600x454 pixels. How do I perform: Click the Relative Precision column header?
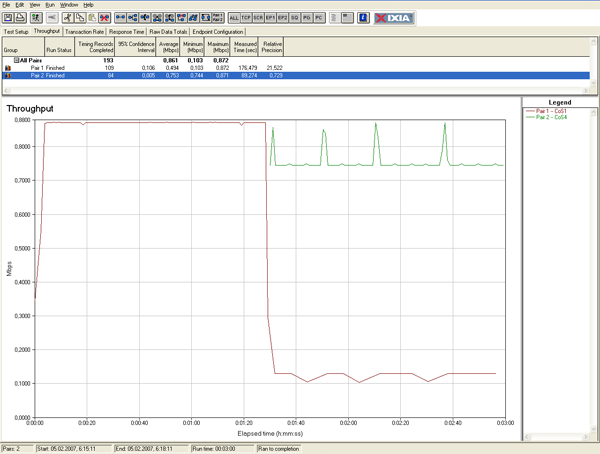coord(271,47)
